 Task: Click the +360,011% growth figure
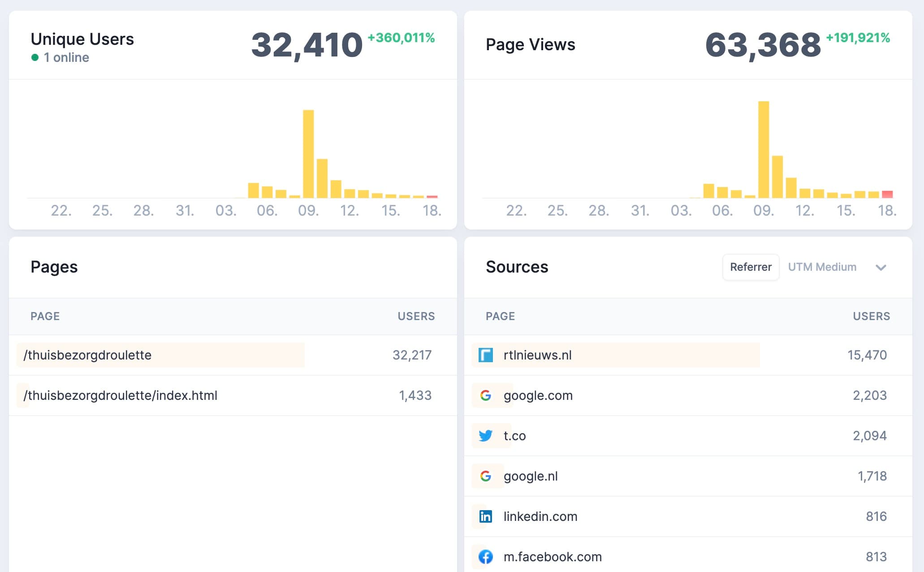pyautogui.click(x=400, y=39)
